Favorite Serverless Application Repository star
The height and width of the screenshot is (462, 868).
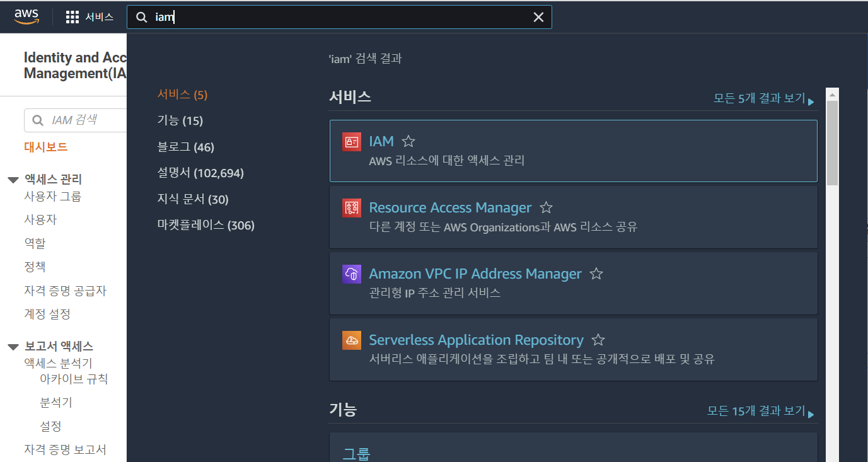(598, 340)
